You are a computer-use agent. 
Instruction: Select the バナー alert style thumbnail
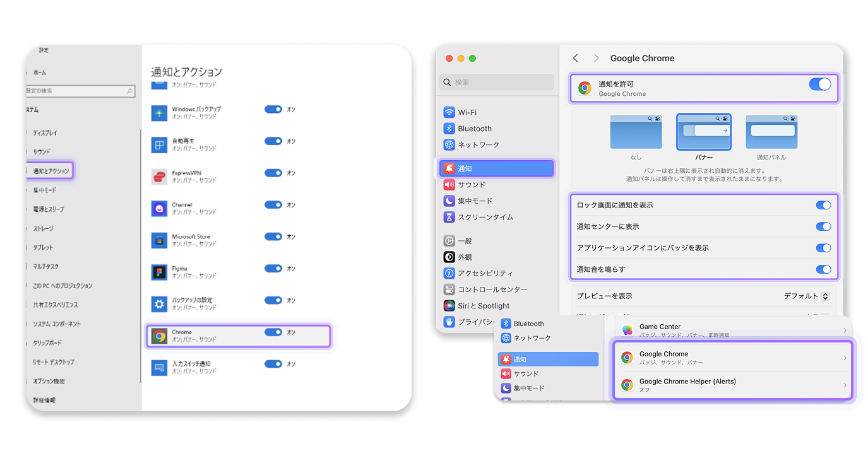[x=704, y=132]
